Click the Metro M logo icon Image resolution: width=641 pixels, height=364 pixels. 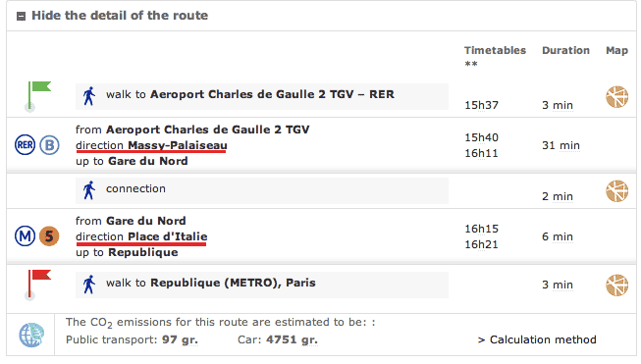point(25,236)
